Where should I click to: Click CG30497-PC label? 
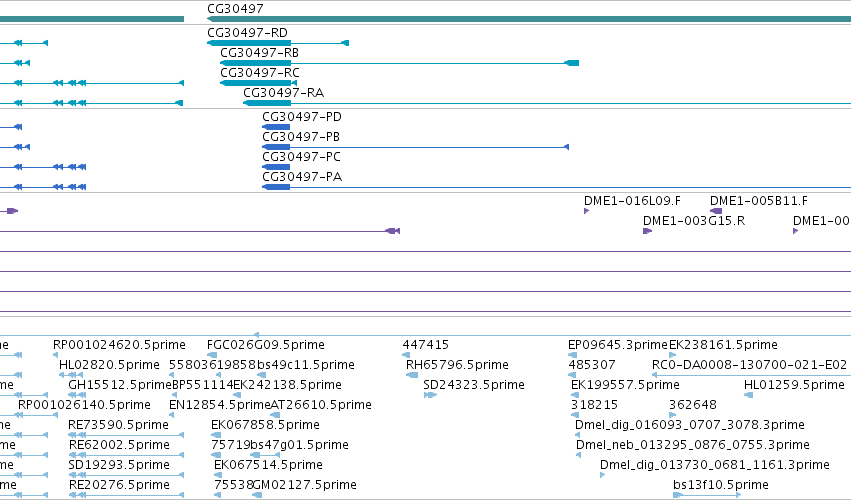(x=301, y=157)
